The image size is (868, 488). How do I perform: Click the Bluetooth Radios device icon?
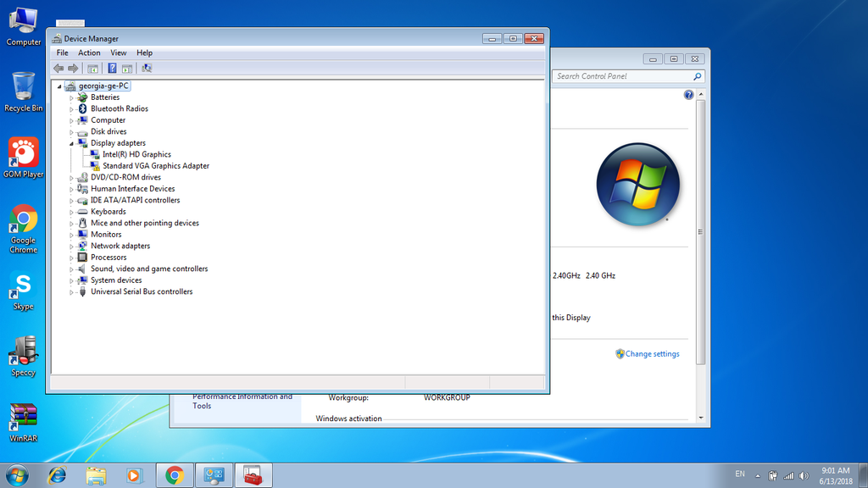click(x=83, y=108)
